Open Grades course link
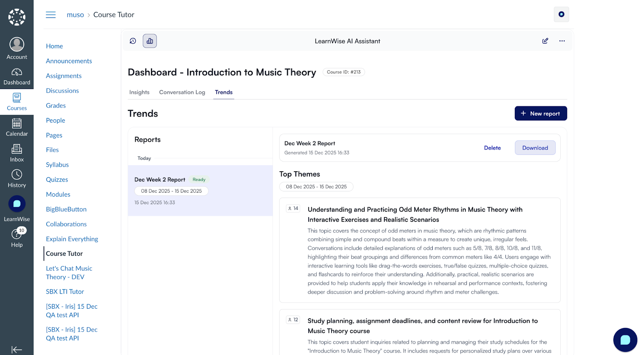This screenshot has width=644, height=355. tap(56, 106)
